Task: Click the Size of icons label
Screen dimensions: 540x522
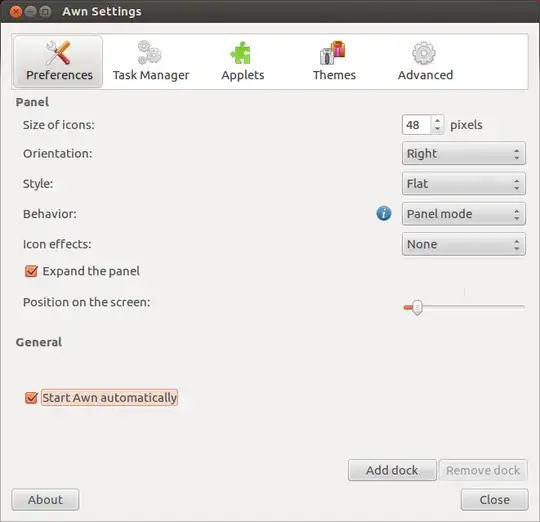Action: coord(59,125)
